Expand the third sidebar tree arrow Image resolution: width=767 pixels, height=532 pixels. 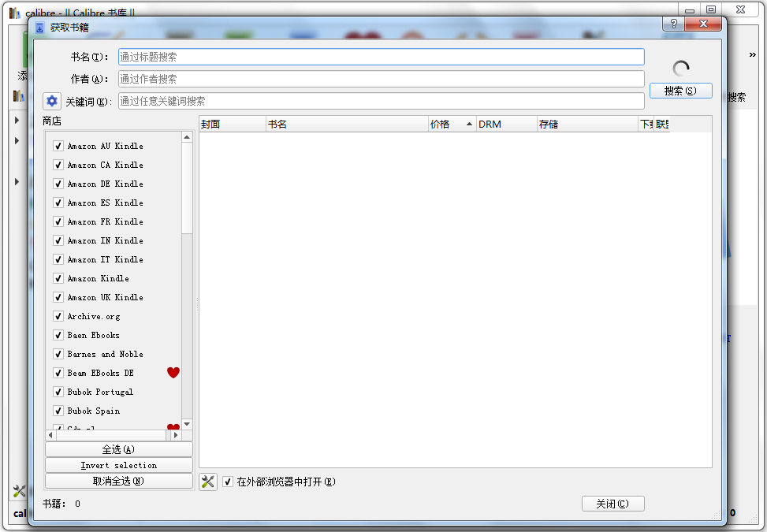pyautogui.click(x=17, y=181)
